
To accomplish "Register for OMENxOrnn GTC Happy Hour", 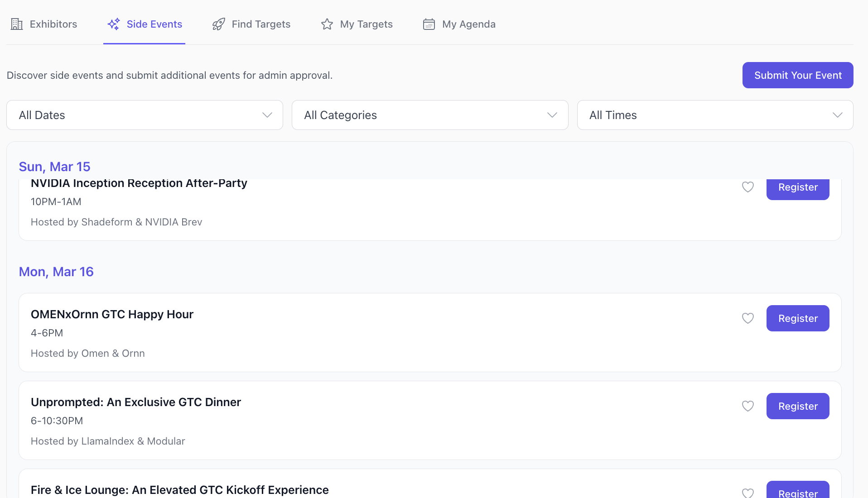I will click(798, 318).
